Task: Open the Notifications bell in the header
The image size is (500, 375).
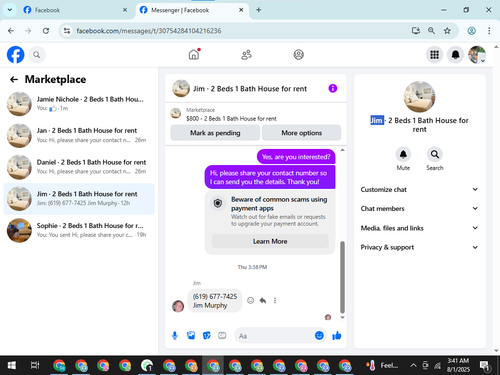Action: pos(456,55)
